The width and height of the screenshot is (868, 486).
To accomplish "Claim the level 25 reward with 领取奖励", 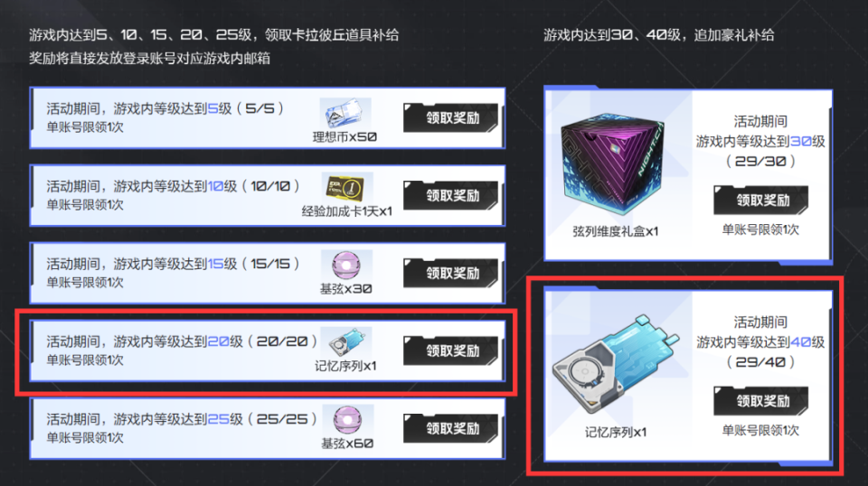I will 450,428.
